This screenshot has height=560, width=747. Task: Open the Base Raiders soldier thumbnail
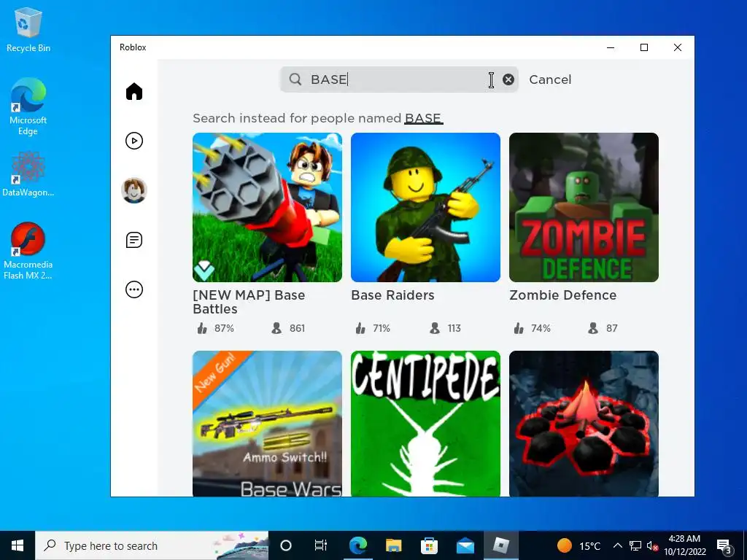[x=425, y=207]
